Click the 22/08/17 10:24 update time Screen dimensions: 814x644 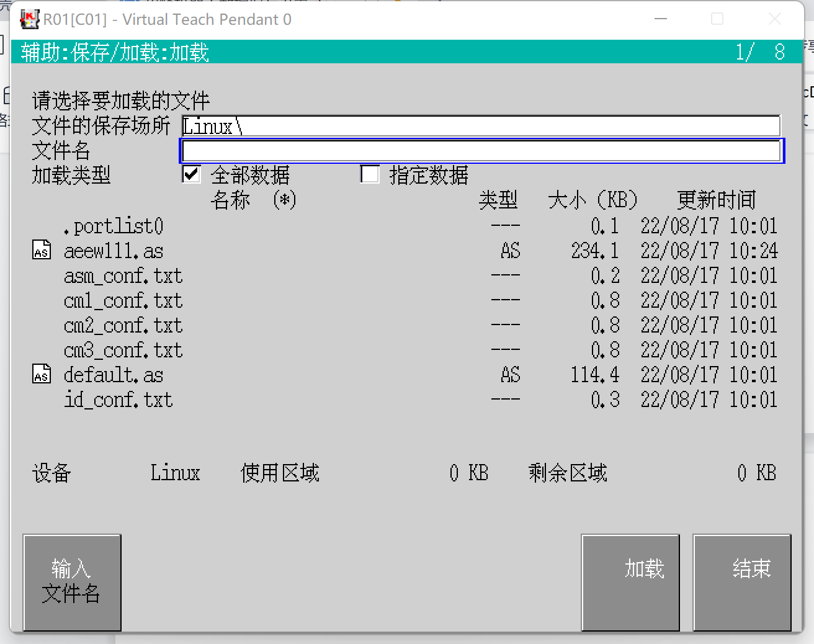pos(709,251)
